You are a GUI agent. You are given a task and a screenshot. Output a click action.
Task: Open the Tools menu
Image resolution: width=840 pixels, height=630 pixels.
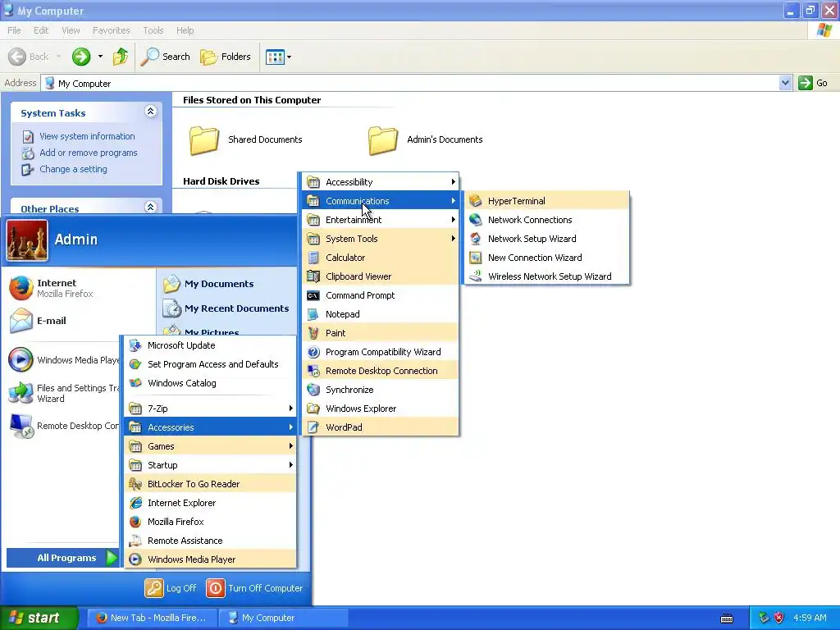tap(153, 30)
